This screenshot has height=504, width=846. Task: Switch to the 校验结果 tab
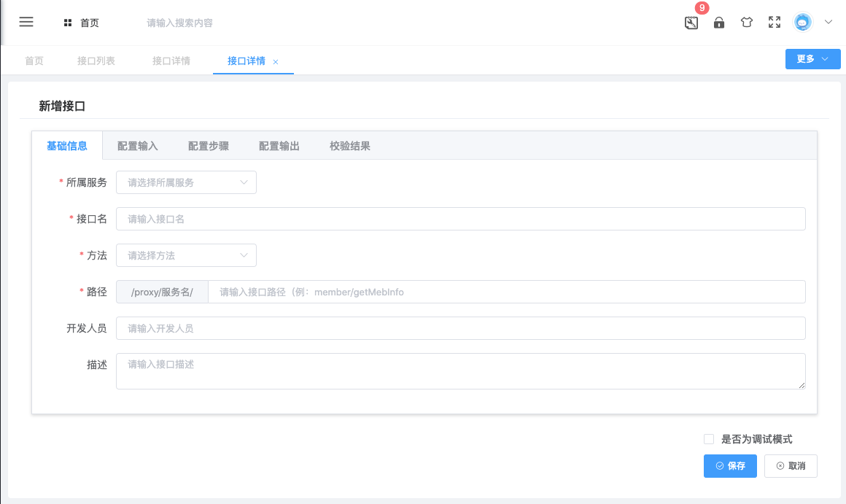(350, 146)
